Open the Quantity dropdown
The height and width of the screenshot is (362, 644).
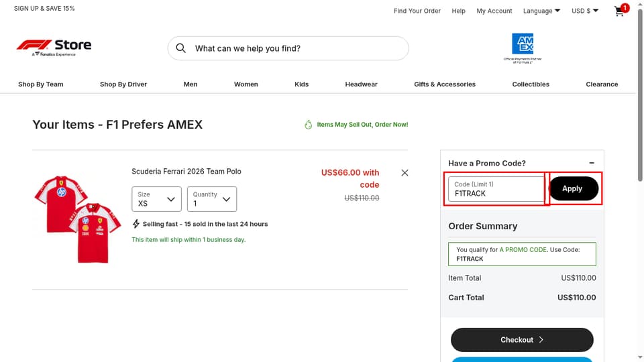(x=212, y=199)
